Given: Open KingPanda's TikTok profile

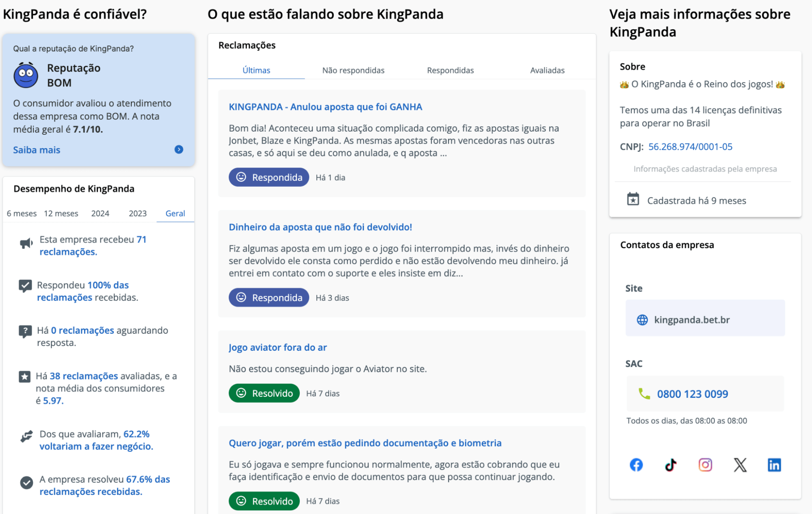Looking at the screenshot, I should pyautogui.click(x=671, y=464).
